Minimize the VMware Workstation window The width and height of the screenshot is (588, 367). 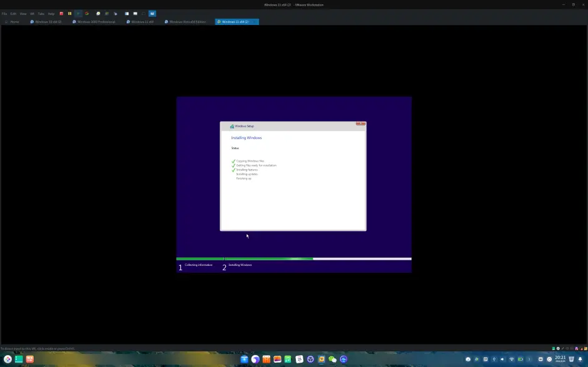coord(563,5)
